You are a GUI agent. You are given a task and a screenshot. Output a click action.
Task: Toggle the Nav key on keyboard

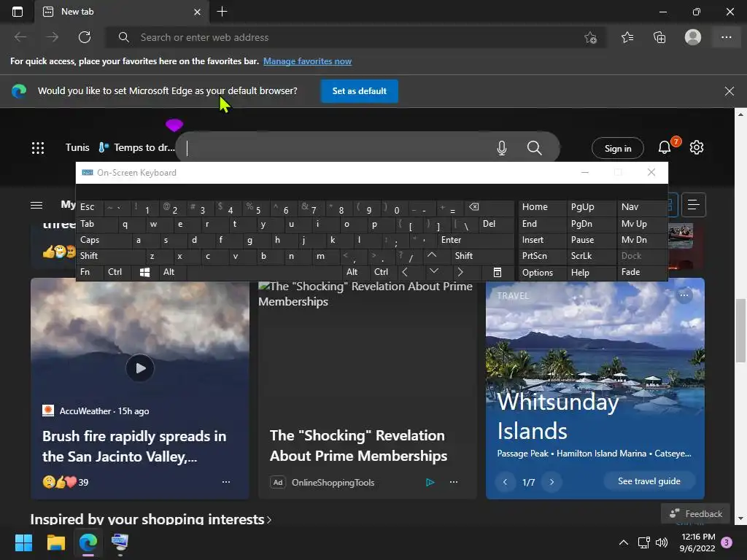point(641,207)
